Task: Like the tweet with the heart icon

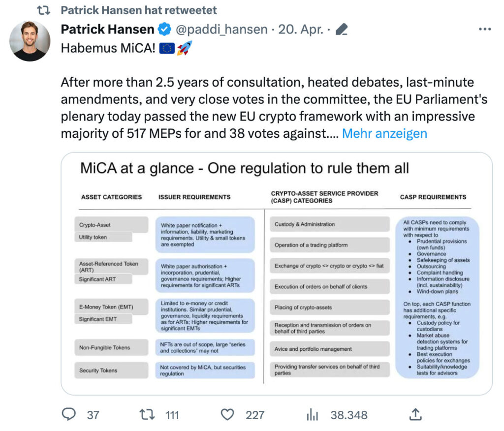Action: (x=227, y=415)
